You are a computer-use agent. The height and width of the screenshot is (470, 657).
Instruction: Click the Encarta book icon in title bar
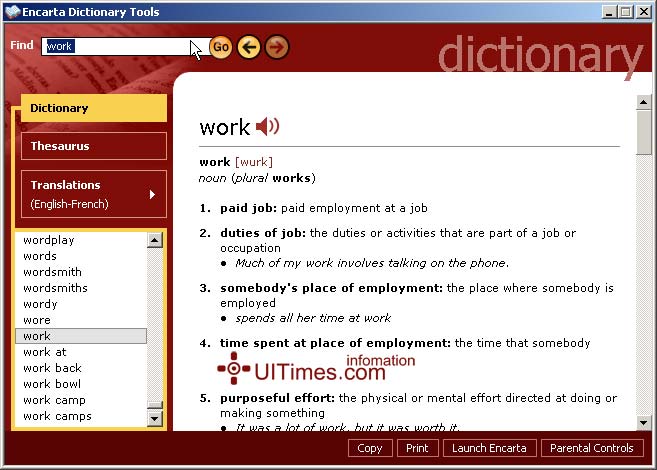pos(13,11)
